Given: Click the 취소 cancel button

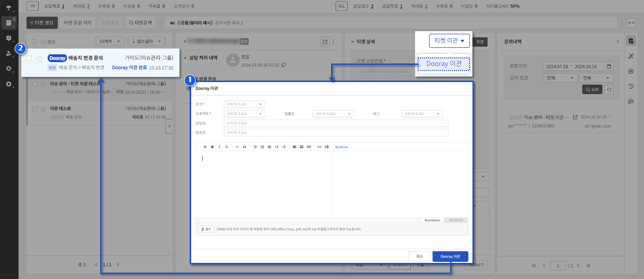Looking at the screenshot, I should (x=420, y=256).
